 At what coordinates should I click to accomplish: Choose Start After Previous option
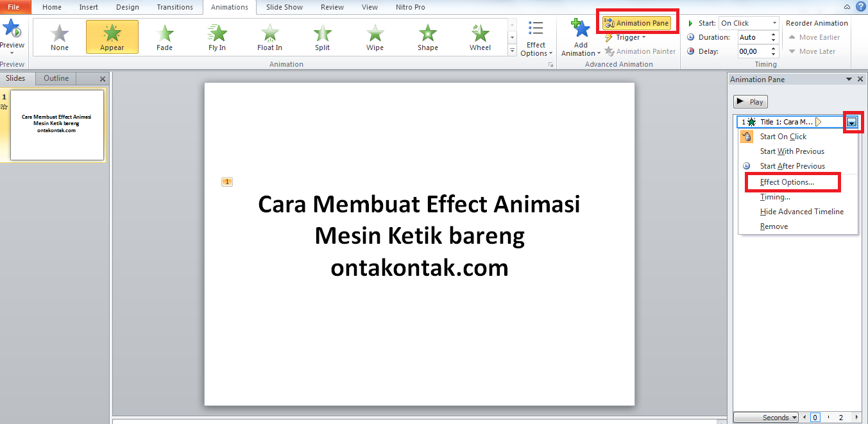coord(792,166)
